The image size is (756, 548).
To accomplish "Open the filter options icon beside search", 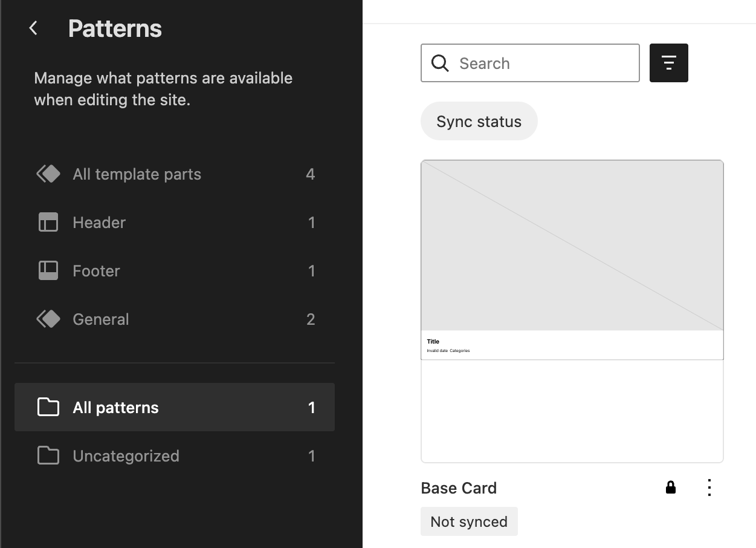I will click(x=668, y=62).
